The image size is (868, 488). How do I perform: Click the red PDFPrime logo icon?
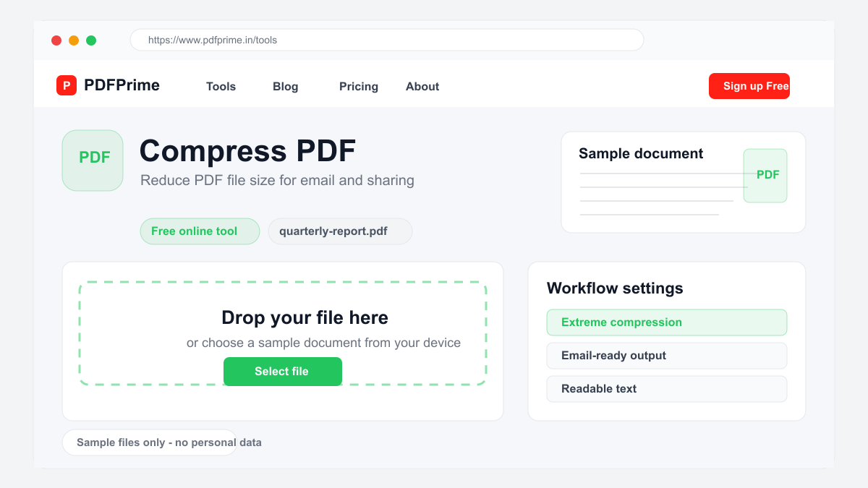click(x=67, y=85)
